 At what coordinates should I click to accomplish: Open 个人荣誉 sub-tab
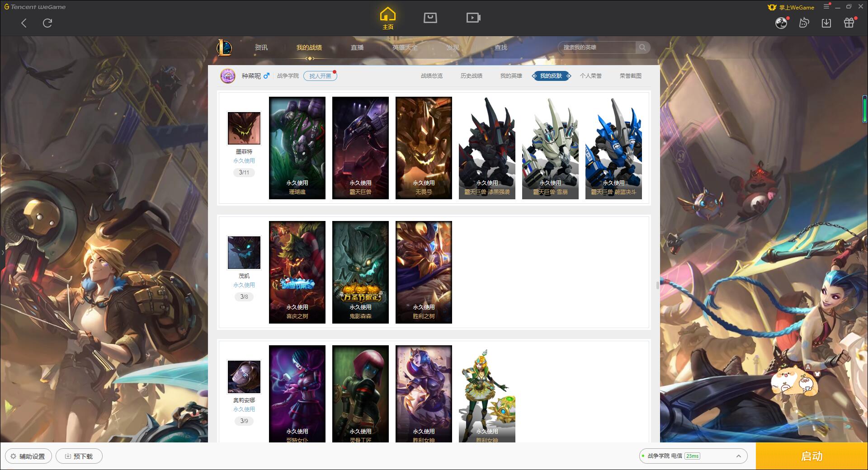[591, 76]
